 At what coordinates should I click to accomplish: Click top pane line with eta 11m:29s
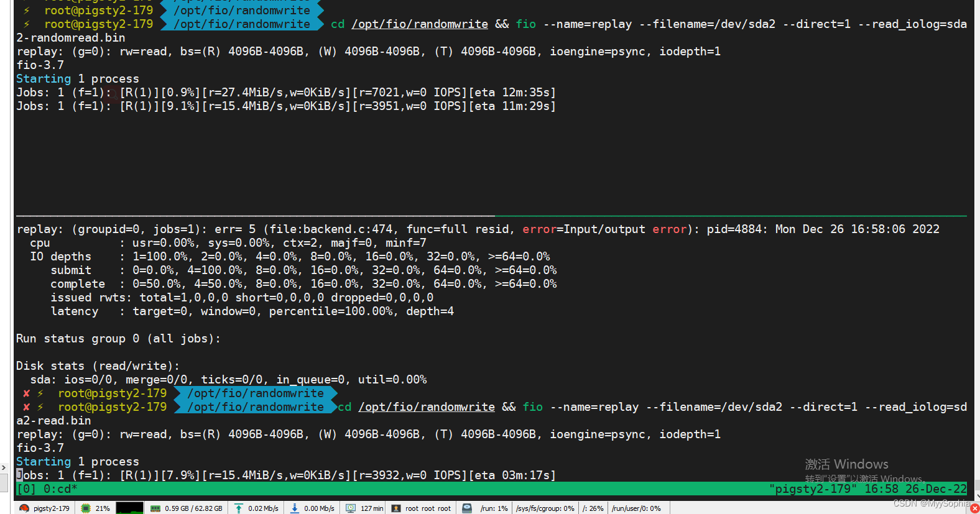pyautogui.click(x=286, y=106)
